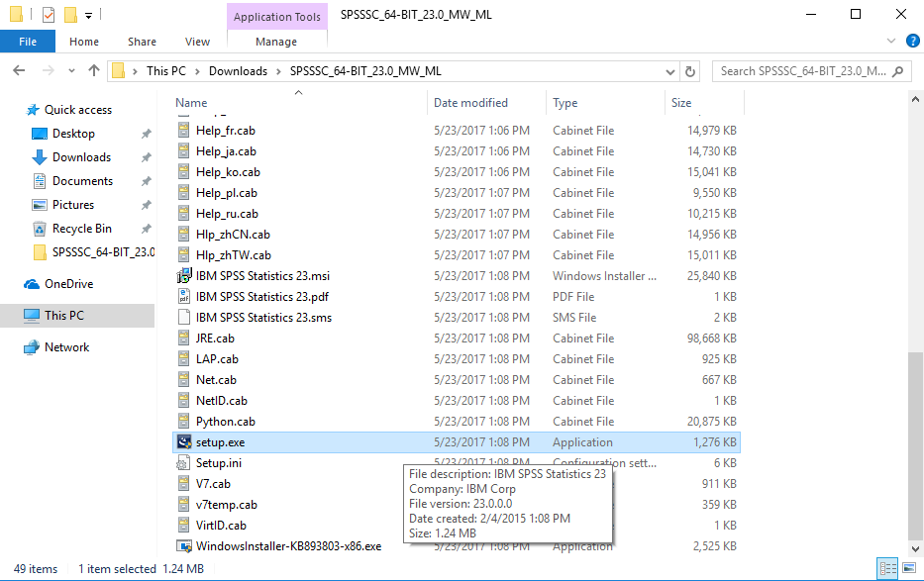Switch to large icons view layout
The width and height of the screenshot is (924, 581).
coord(909,568)
